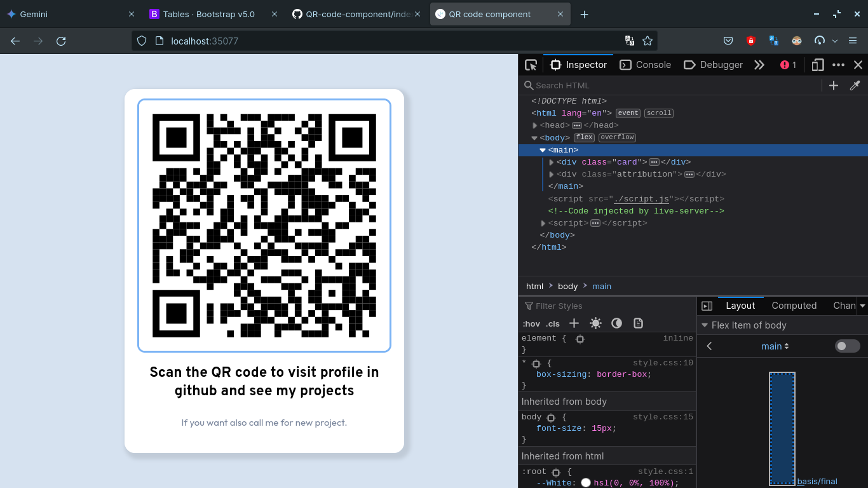Image resolution: width=868 pixels, height=488 pixels.
Task: Select the universal selector highlighter icon
Action: [536, 363]
